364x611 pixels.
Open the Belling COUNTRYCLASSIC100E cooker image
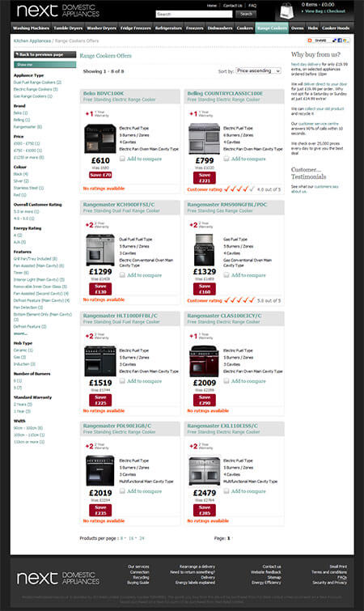click(x=205, y=138)
